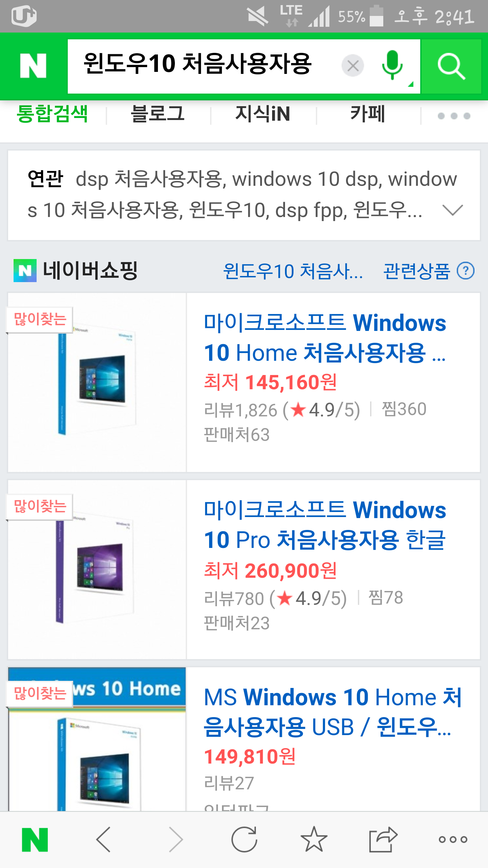Switch to the 블로그 tab

[158, 114]
